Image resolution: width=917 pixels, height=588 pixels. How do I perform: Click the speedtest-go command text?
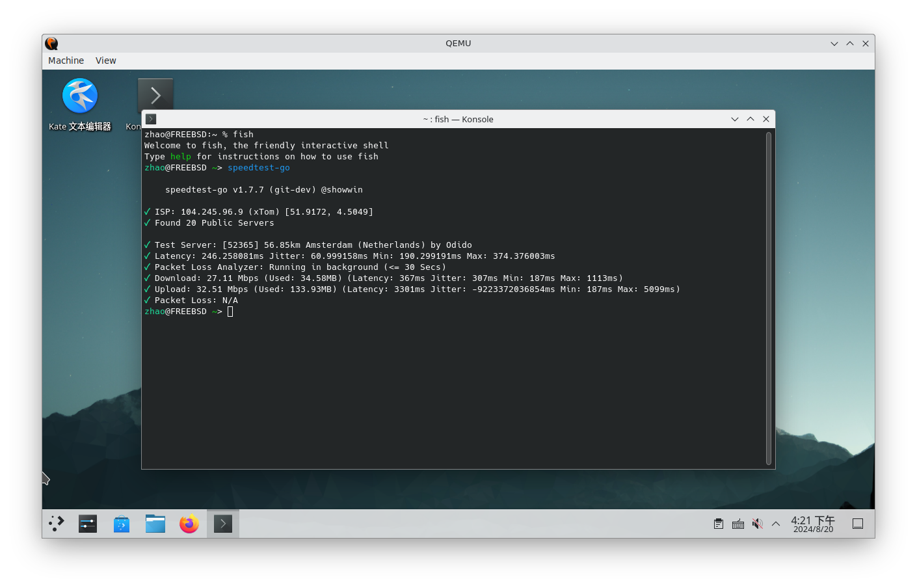pos(258,167)
